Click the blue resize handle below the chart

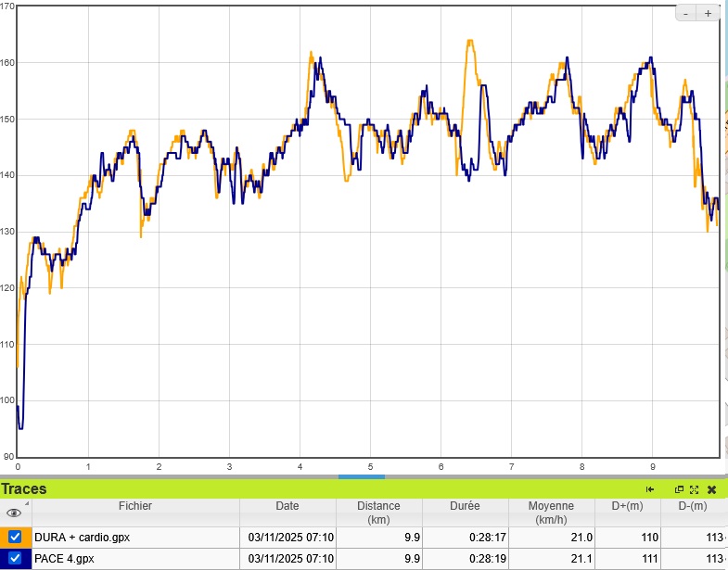tap(361, 476)
